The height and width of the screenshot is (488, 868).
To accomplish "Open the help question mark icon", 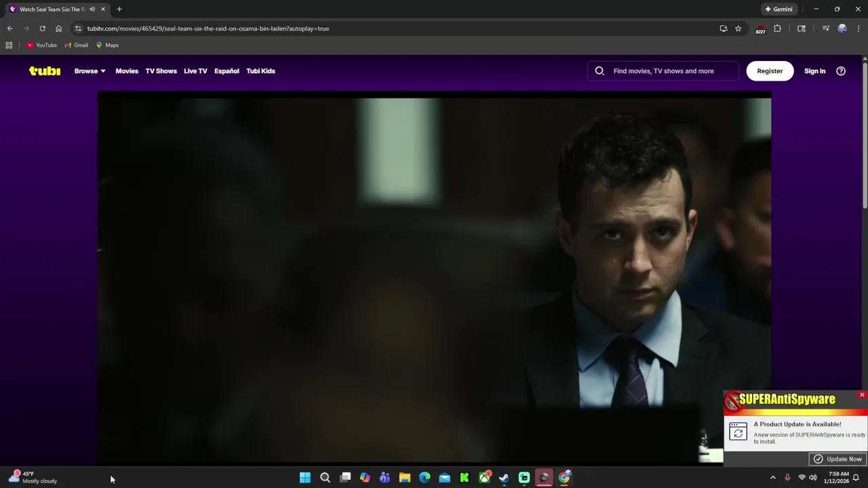I will coord(841,71).
